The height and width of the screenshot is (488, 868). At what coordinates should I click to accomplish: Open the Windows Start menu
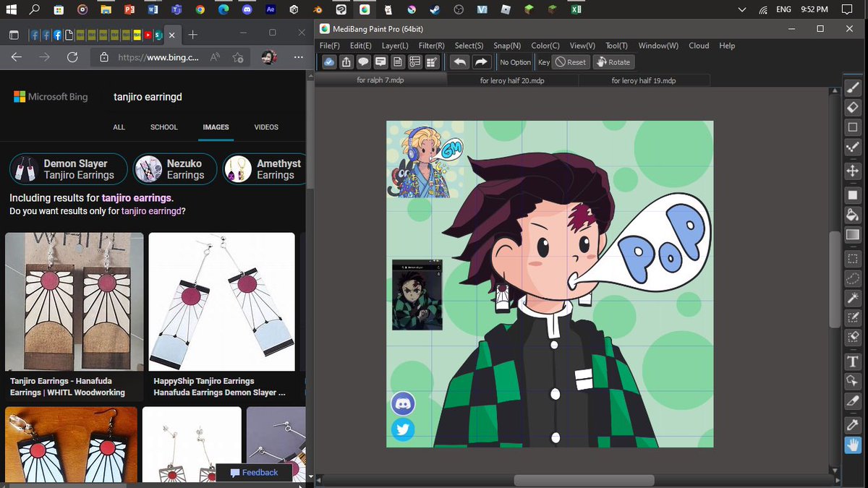(12, 10)
